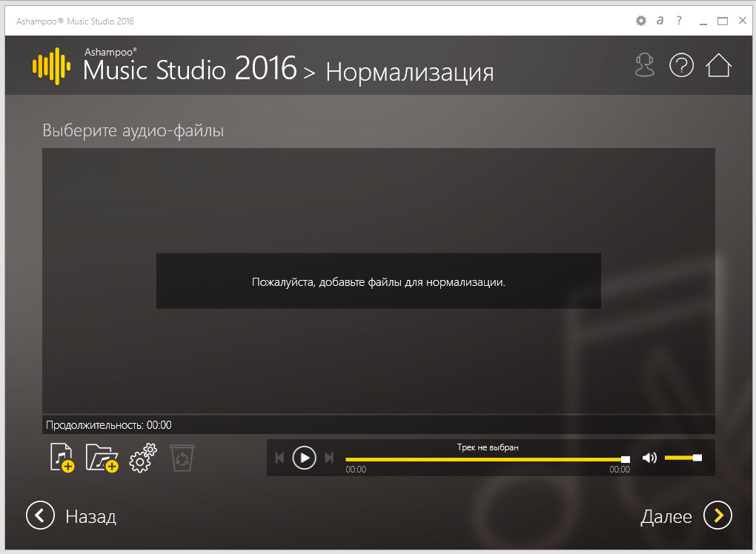This screenshot has width=756, height=554.
Task: Go to the home screen icon
Action: pos(718,66)
